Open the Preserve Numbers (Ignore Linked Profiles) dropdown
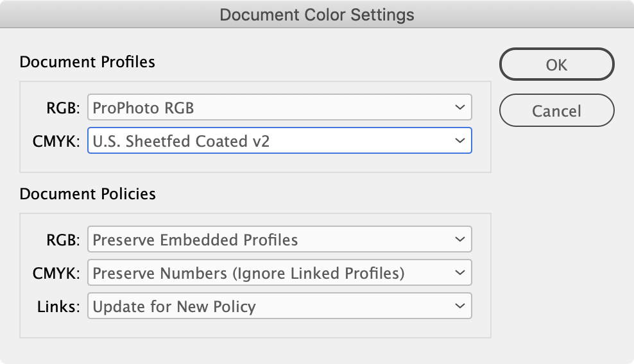 point(279,273)
